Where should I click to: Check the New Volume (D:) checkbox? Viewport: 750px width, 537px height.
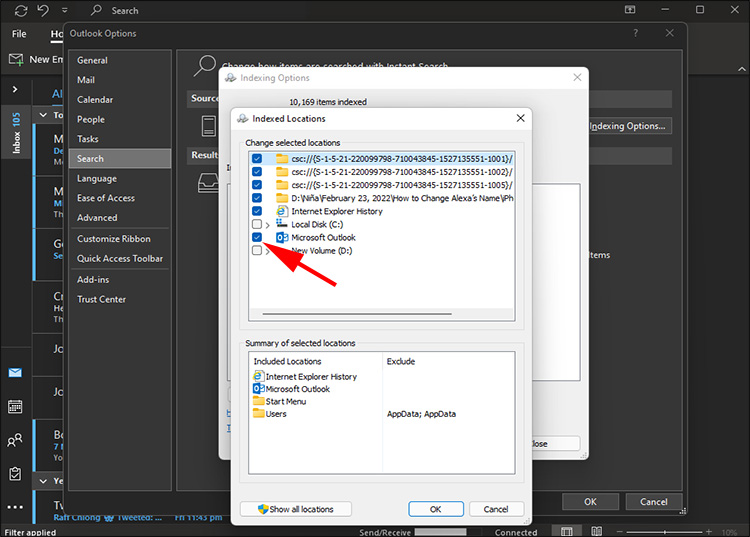(257, 251)
